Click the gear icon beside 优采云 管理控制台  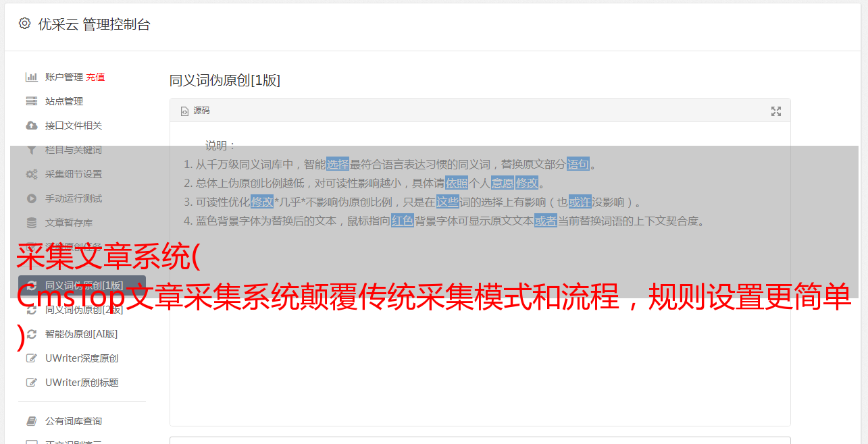pyautogui.click(x=24, y=24)
